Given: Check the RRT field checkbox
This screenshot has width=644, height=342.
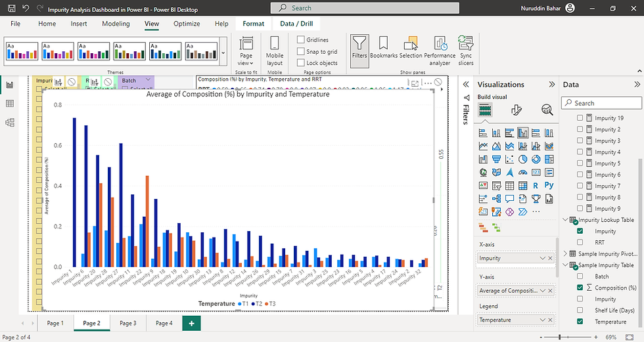Looking at the screenshot, I should click(x=580, y=242).
